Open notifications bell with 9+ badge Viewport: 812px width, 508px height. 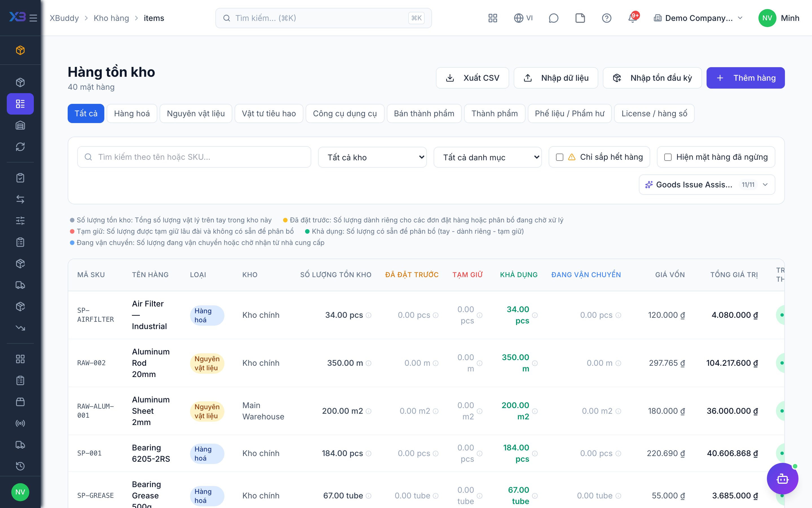[x=633, y=17]
